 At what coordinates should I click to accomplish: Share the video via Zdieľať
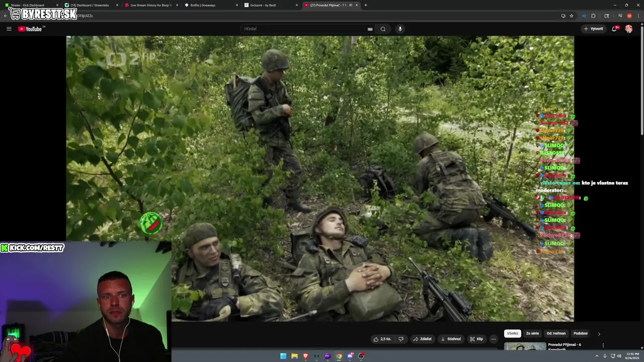click(423, 339)
